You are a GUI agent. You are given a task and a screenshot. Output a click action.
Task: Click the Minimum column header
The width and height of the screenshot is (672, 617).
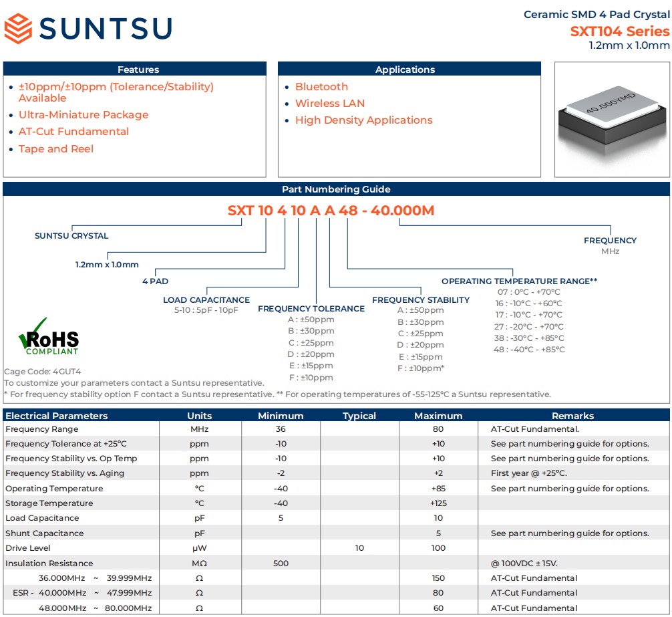click(281, 416)
